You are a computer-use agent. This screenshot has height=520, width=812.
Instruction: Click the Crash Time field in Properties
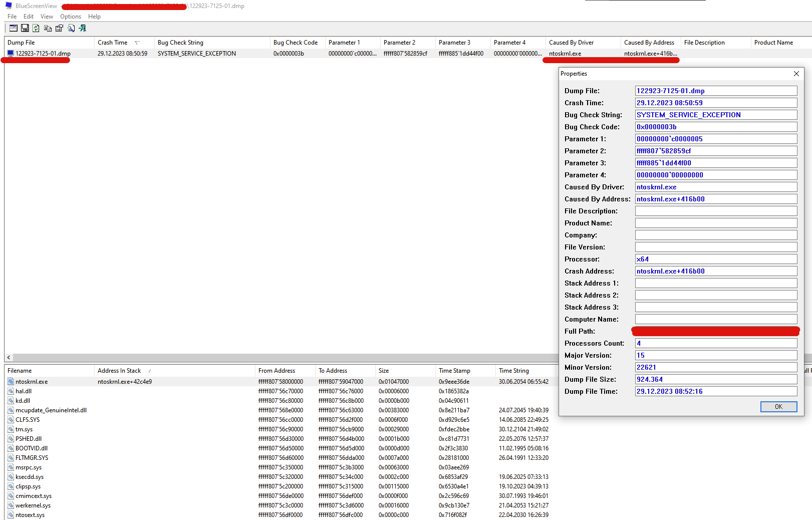[x=716, y=103]
